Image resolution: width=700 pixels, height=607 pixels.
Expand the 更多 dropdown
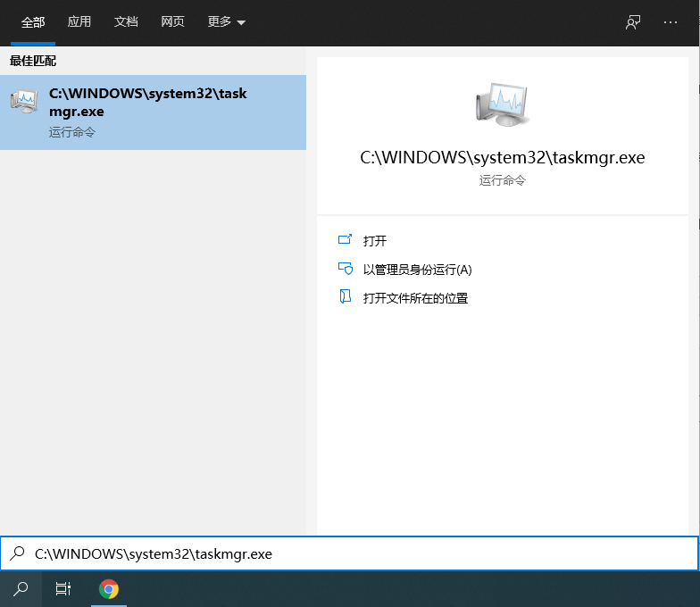pyautogui.click(x=227, y=21)
